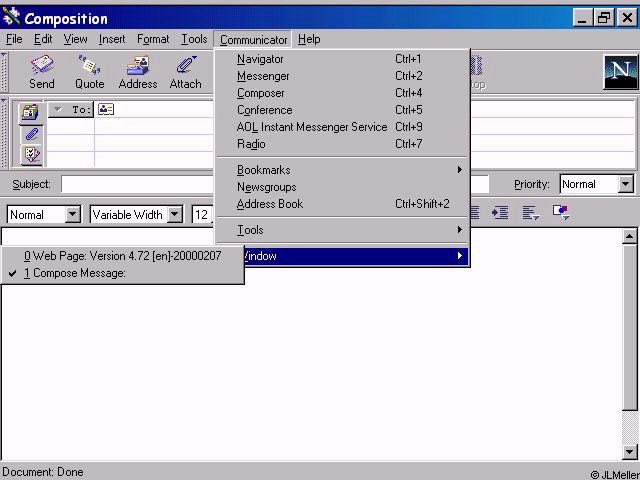Screen dimensions: 640x480
Task: Click the Send toolbar icon
Action: (42, 72)
